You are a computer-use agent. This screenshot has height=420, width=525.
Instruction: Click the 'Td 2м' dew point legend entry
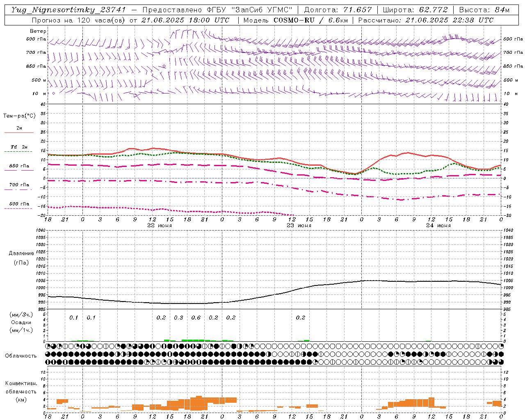19,147
